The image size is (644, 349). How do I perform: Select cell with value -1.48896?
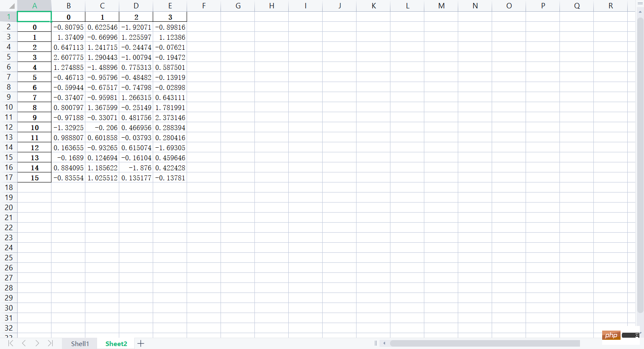[x=103, y=67]
